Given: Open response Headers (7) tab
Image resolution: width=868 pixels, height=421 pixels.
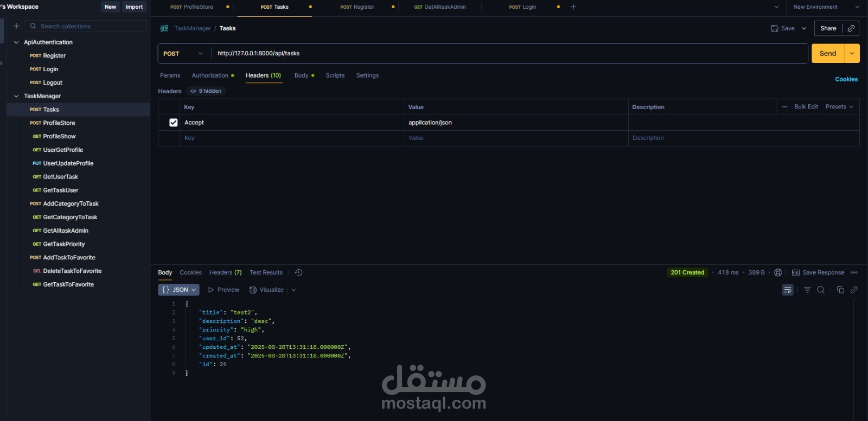Looking at the screenshot, I should tap(225, 272).
